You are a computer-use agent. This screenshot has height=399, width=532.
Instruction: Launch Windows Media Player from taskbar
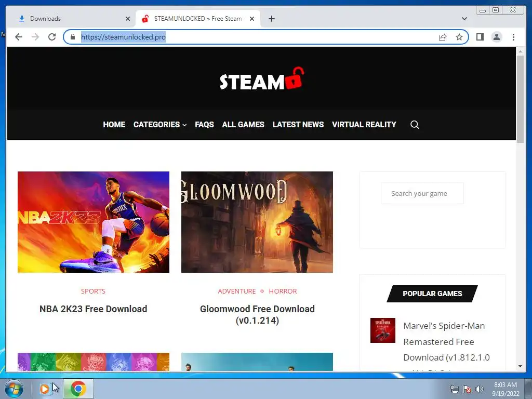pos(45,389)
